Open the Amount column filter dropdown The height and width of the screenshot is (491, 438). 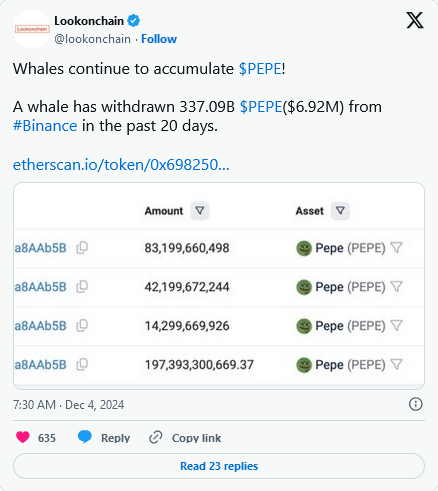tap(200, 211)
